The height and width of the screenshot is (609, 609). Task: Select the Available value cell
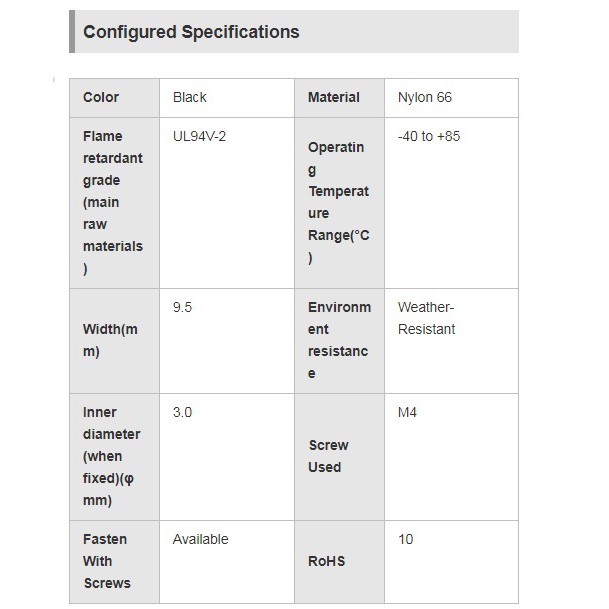pyautogui.click(x=200, y=539)
